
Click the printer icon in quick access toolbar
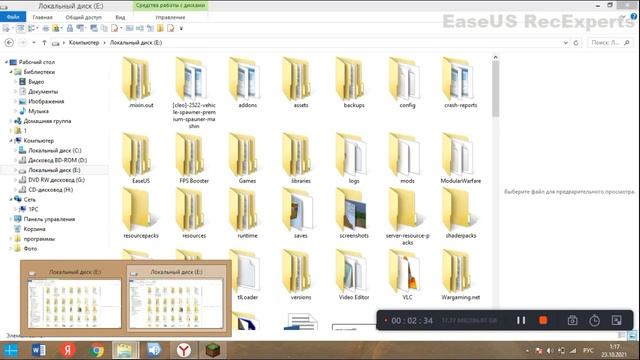(46, 28)
